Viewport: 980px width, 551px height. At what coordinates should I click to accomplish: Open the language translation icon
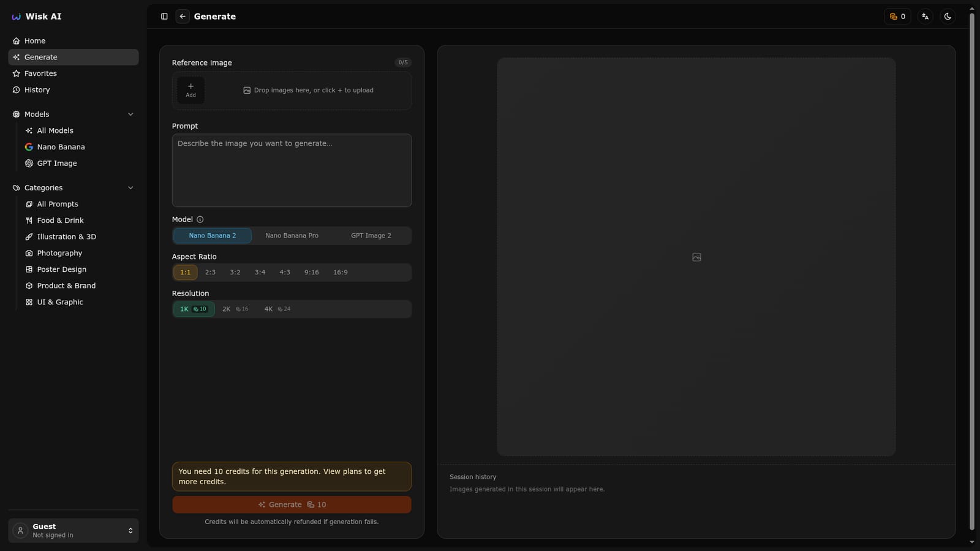coord(925,17)
